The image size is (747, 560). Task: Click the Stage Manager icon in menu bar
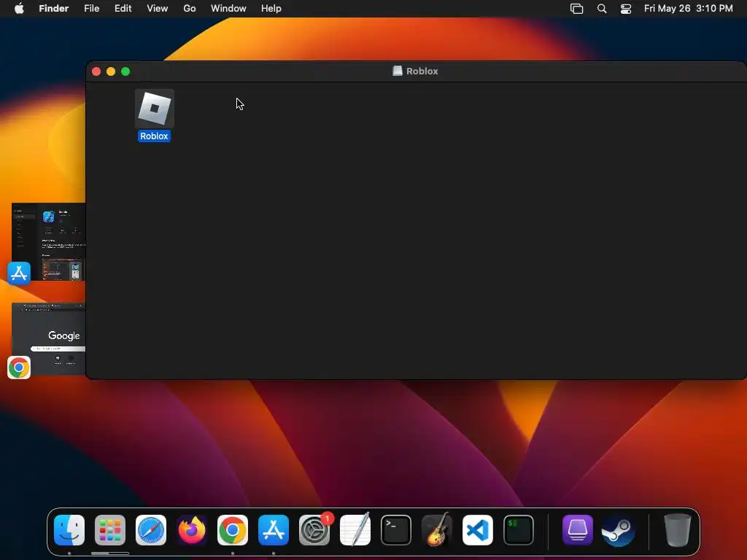pyautogui.click(x=577, y=9)
